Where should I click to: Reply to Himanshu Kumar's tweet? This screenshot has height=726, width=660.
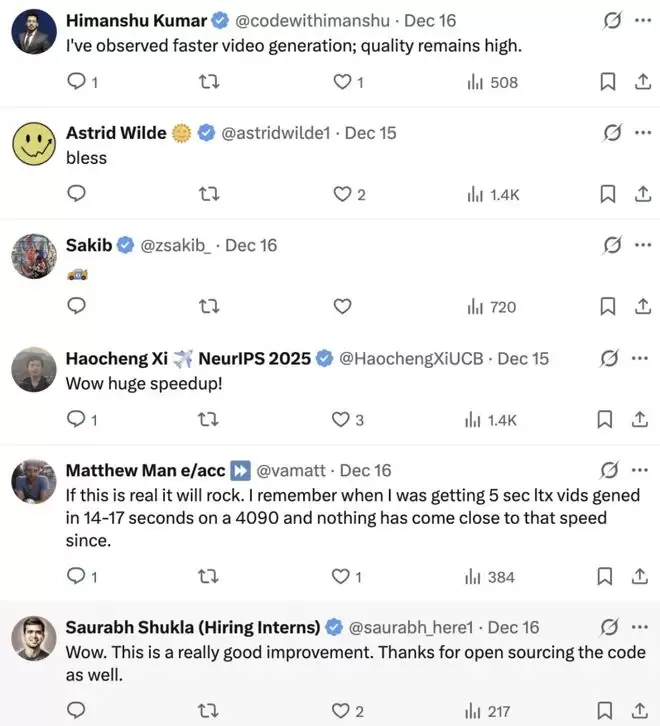(x=78, y=82)
